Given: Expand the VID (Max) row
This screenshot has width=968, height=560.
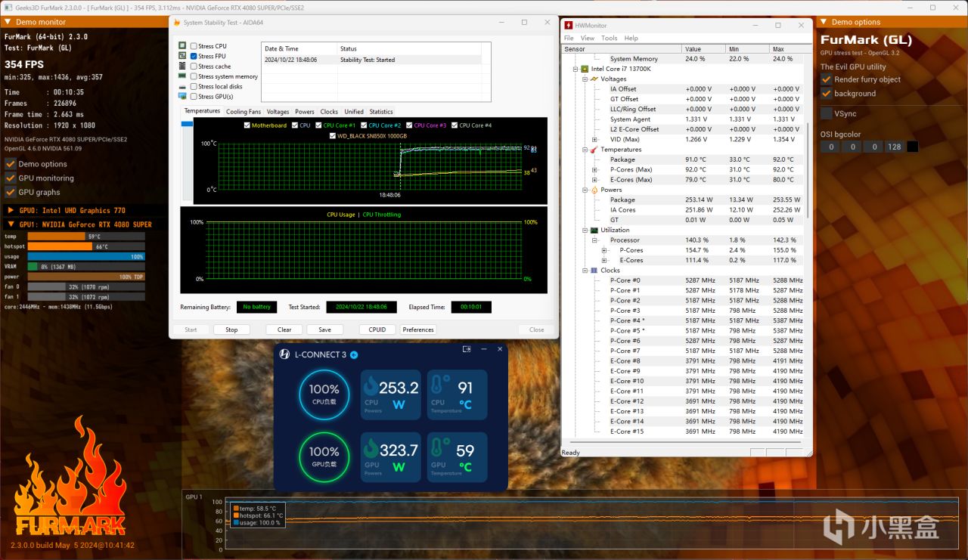Looking at the screenshot, I should pyautogui.click(x=594, y=139).
